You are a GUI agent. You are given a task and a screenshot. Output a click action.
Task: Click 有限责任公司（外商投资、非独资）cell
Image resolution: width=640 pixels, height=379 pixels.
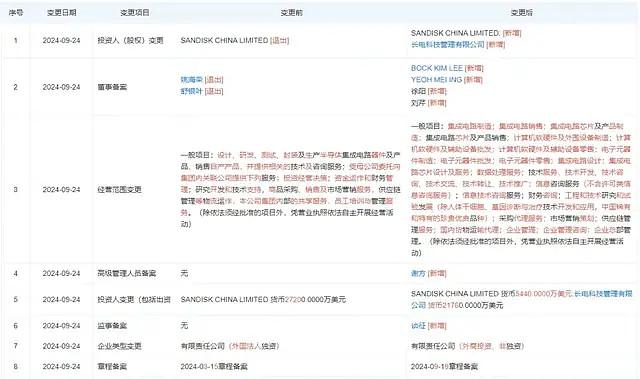tap(468, 346)
